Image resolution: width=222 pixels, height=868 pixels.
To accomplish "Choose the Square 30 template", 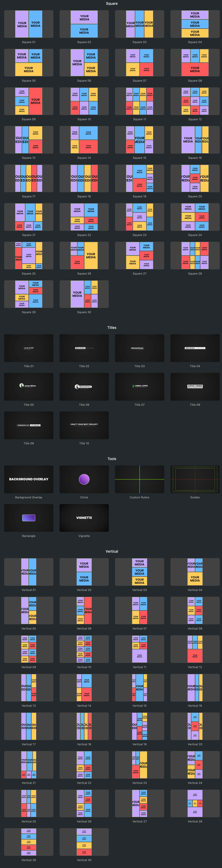I will click(84, 294).
